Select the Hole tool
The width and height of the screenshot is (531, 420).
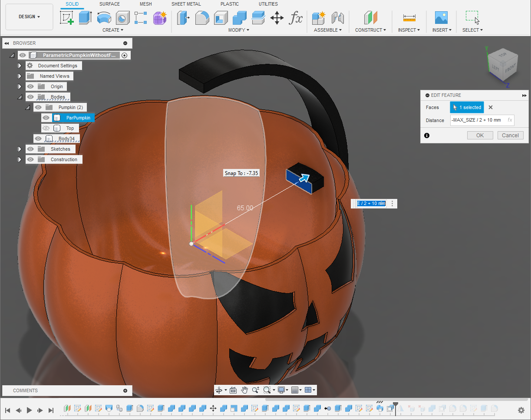[122, 18]
